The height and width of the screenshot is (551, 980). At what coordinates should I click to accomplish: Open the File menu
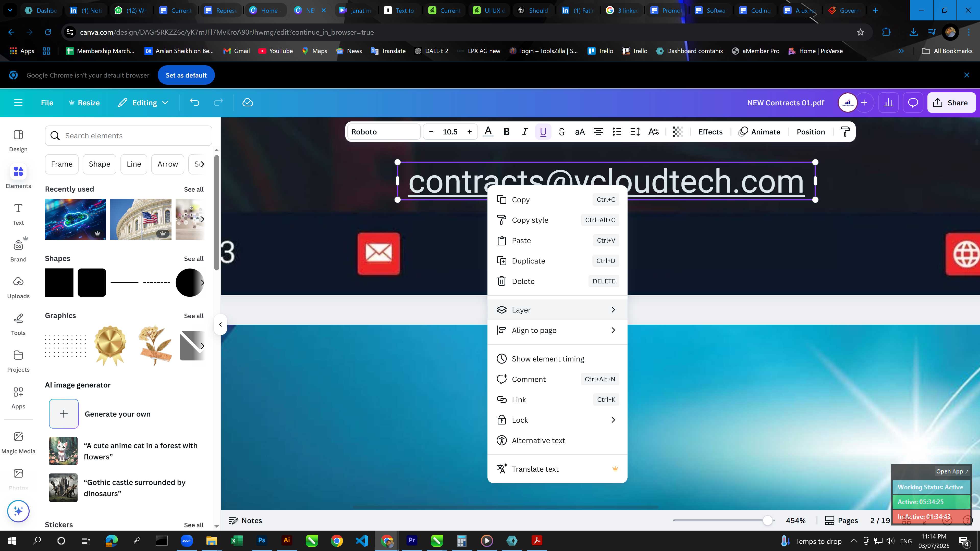47,103
